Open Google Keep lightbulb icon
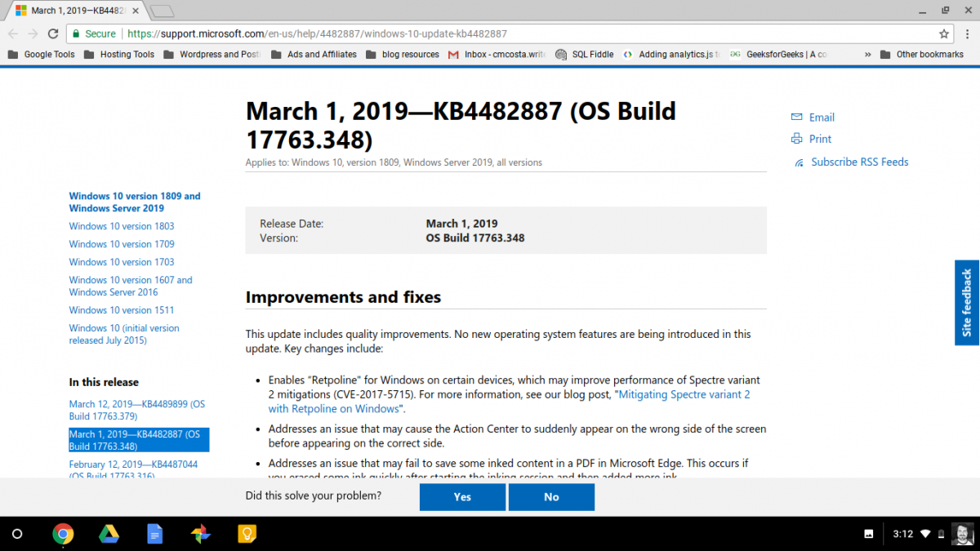This screenshot has height=551, width=980. [x=247, y=535]
